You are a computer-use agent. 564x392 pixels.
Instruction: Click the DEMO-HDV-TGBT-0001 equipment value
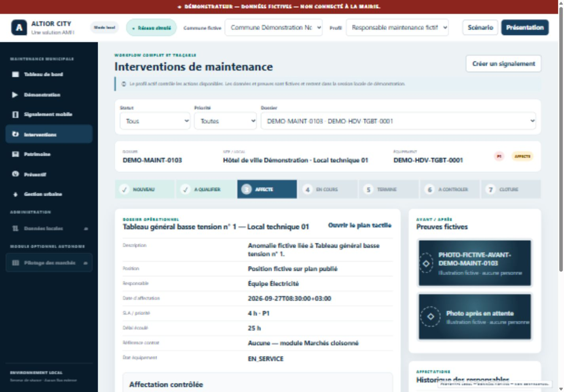(x=428, y=160)
